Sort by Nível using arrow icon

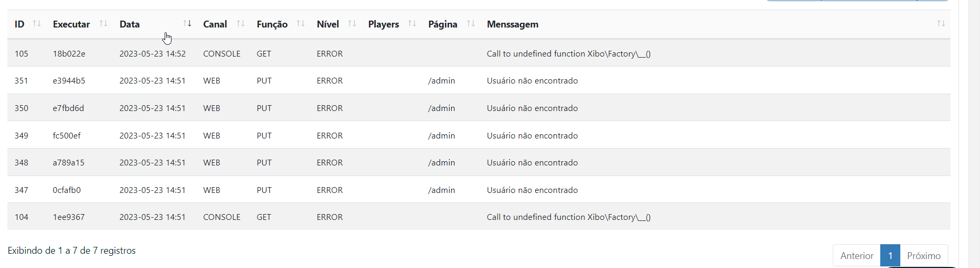tap(352, 24)
